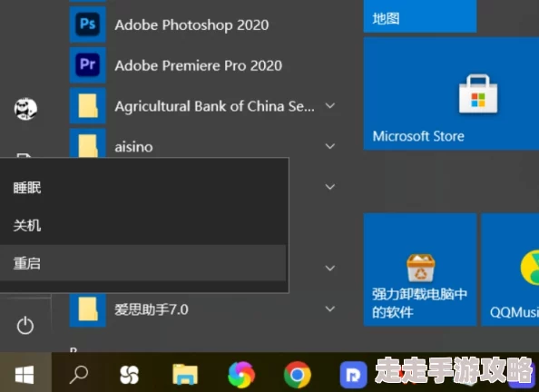Expand the 爱思助手7.0 folder chevron
The width and height of the screenshot is (539, 392).
coord(330,309)
